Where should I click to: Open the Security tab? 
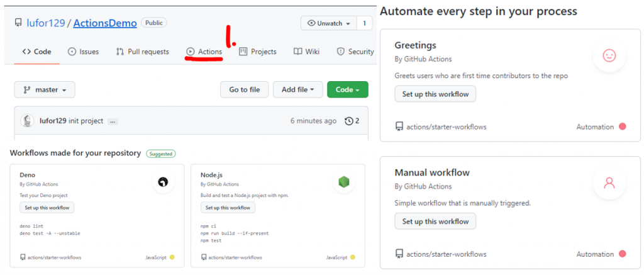pos(355,52)
